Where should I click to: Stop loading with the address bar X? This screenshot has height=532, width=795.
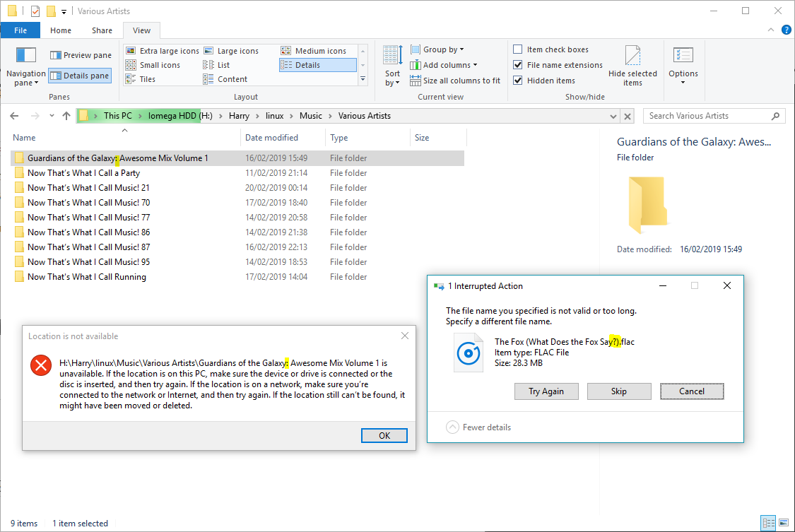628,116
